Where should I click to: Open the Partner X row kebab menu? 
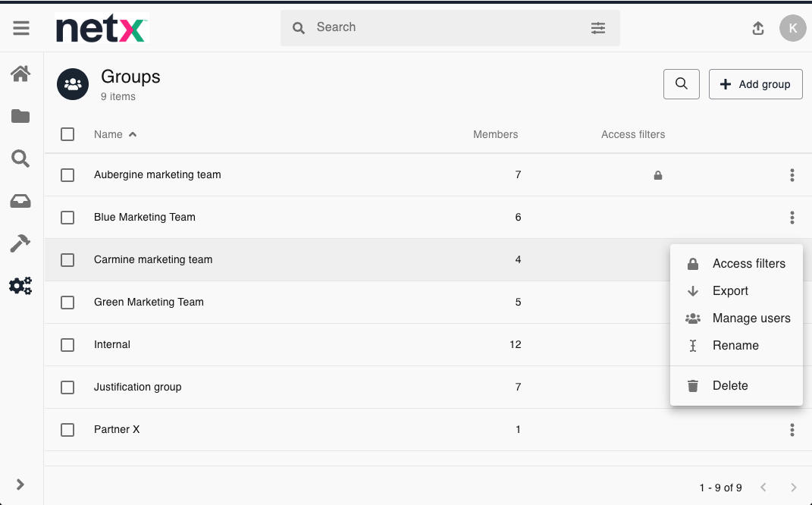point(792,430)
